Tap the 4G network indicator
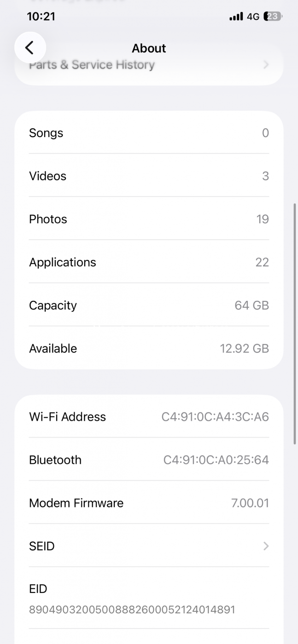 click(x=253, y=17)
